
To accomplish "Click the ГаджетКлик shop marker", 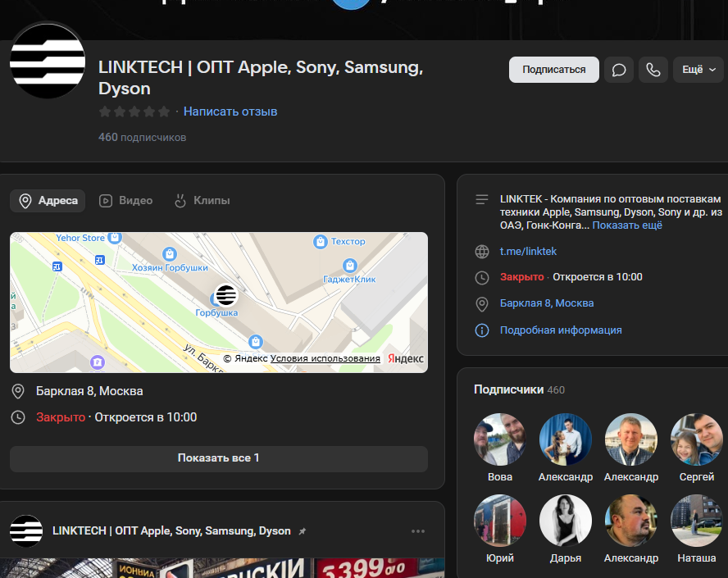I will 349,266.
